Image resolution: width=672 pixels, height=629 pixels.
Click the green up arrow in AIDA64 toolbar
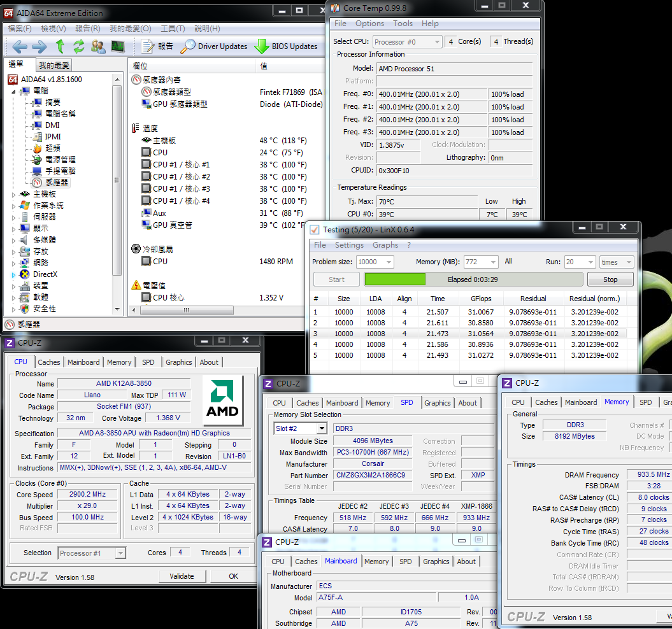60,46
